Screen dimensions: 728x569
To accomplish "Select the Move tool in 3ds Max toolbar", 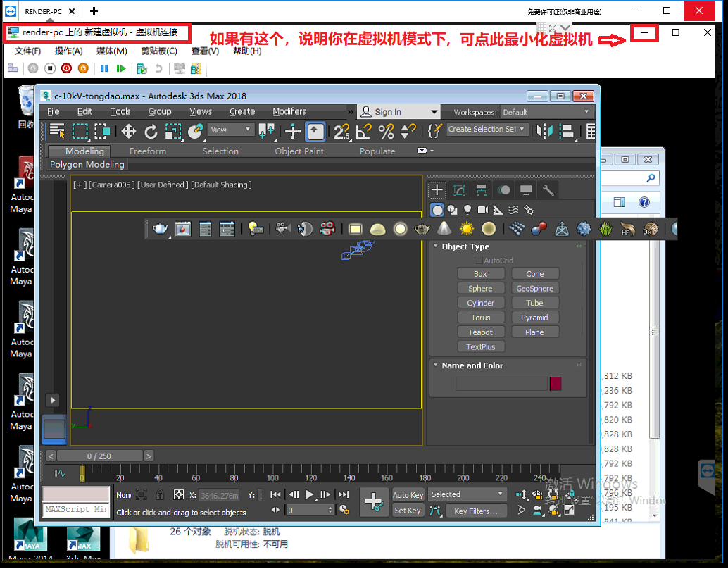I will pyautogui.click(x=128, y=132).
